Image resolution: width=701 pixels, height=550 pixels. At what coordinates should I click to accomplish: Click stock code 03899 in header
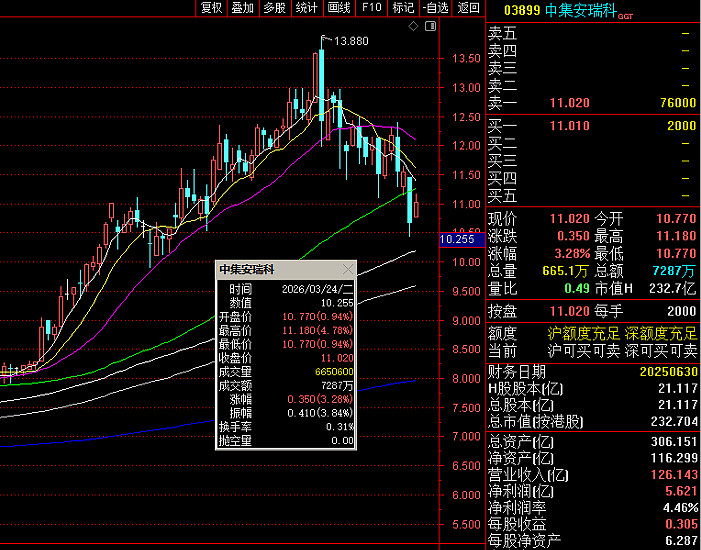522,10
